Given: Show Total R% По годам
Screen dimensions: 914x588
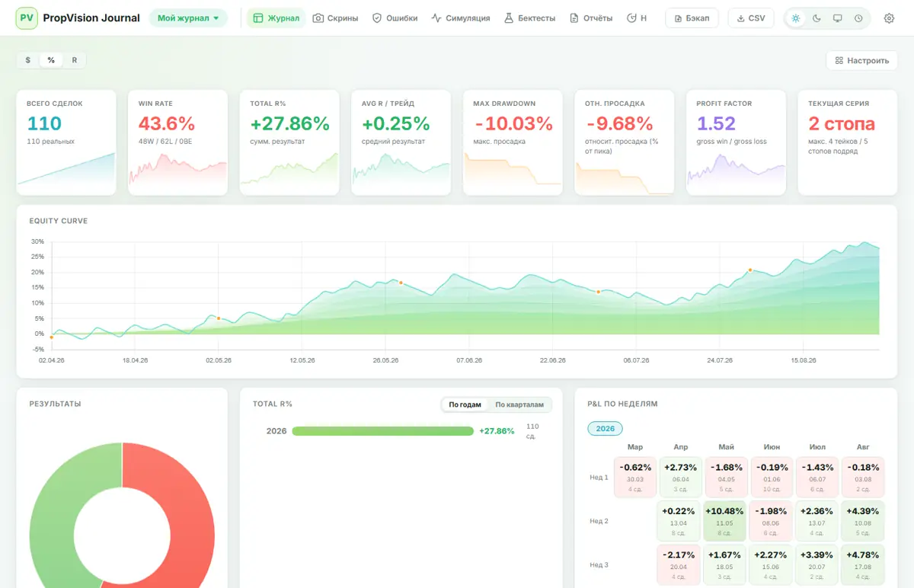Looking at the screenshot, I should tap(465, 404).
